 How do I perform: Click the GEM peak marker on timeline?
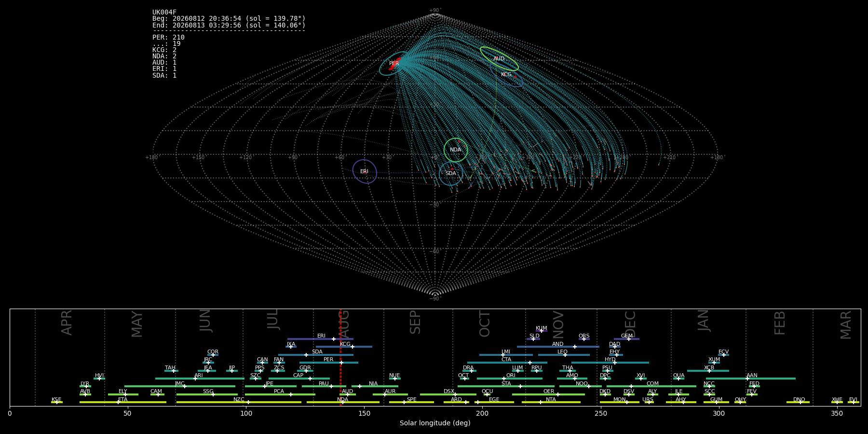628,339
